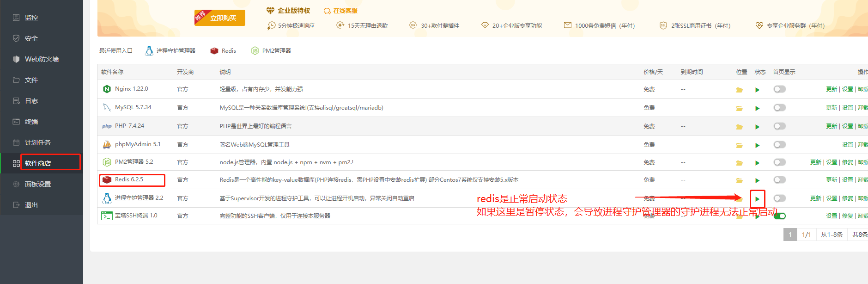Click the PHP-7.4.24 running status icon
Viewport: 868px width, 284px height.
(x=758, y=127)
